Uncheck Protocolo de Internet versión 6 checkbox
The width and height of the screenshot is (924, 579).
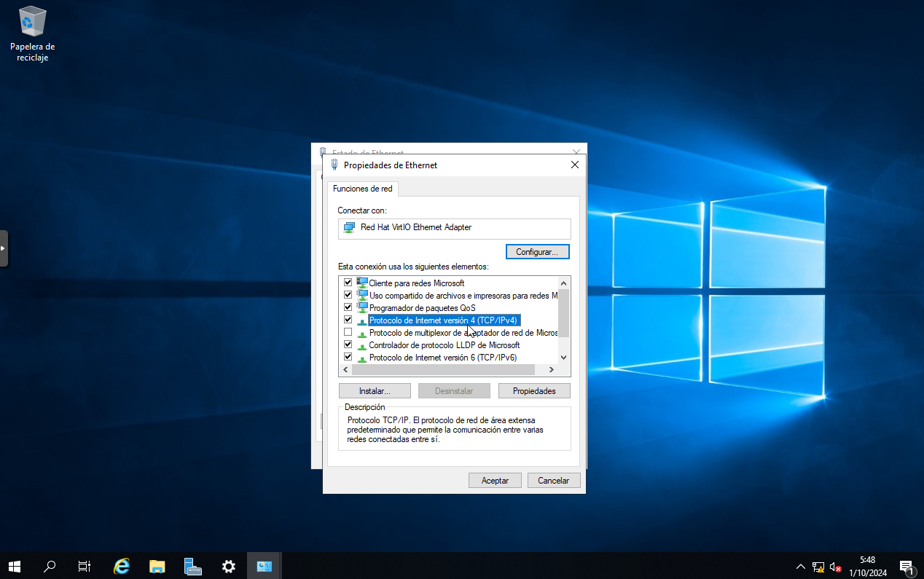coord(348,357)
